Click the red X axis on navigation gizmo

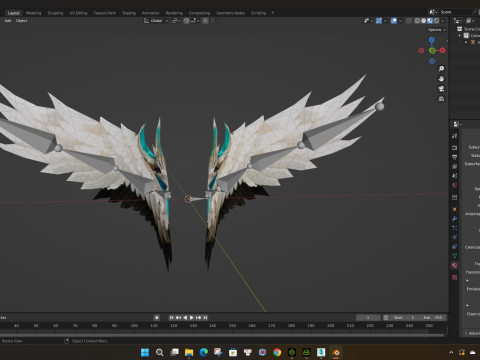tap(442, 50)
